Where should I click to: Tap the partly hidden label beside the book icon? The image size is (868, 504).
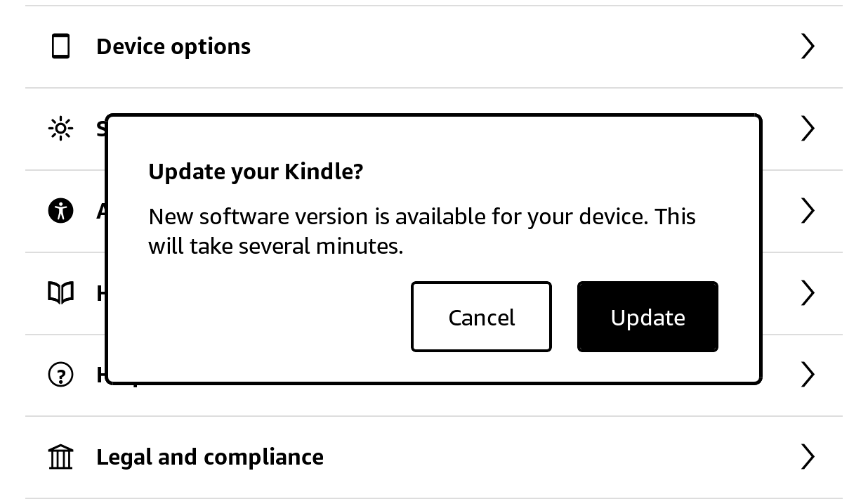tap(100, 292)
